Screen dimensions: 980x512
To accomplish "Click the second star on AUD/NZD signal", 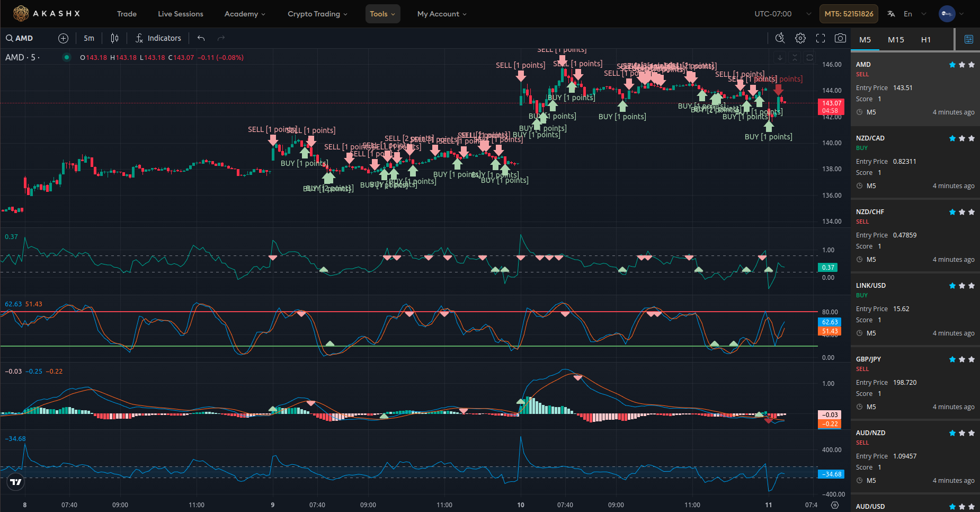I will (962, 433).
